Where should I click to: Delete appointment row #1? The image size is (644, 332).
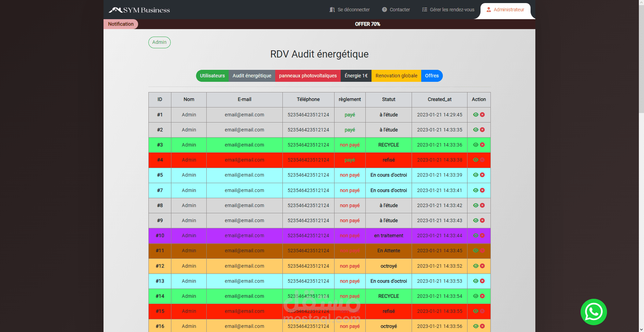pyautogui.click(x=482, y=115)
